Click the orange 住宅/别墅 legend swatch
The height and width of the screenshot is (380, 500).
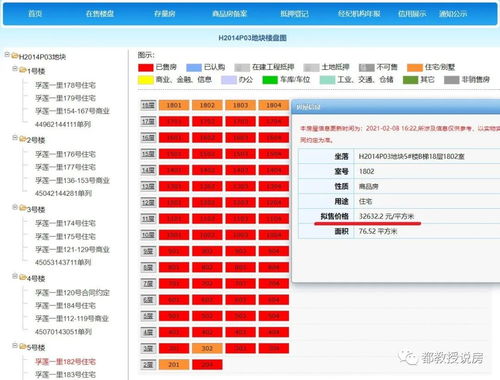(415, 68)
